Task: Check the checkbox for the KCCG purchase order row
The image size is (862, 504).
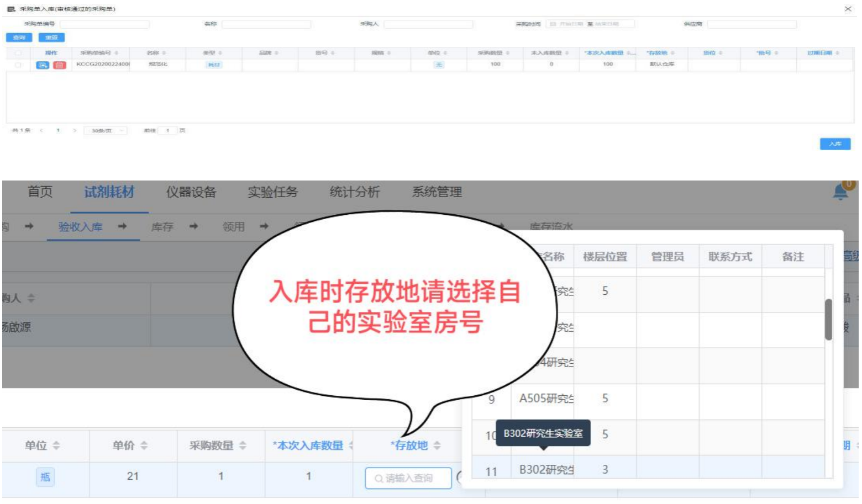Action: (18, 65)
